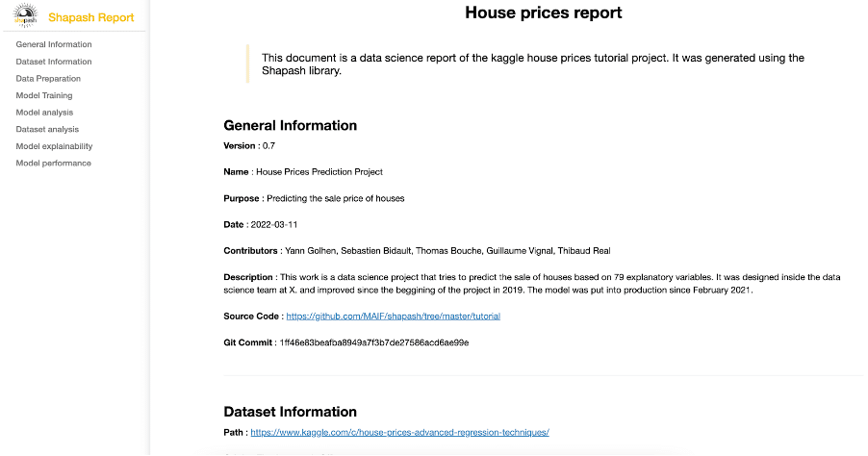This screenshot has height=456, width=868.
Task: Click the Description paragraph text
Action: [x=532, y=284]
